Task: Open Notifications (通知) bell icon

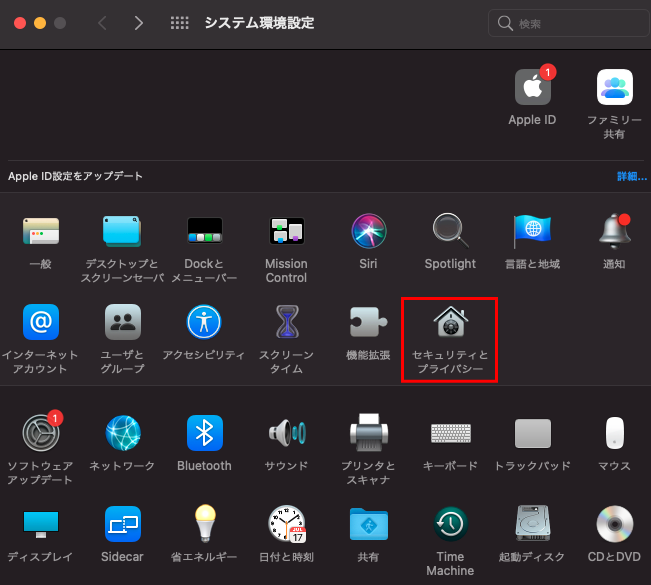Action: pyautogui.click(x=614, y=231)
